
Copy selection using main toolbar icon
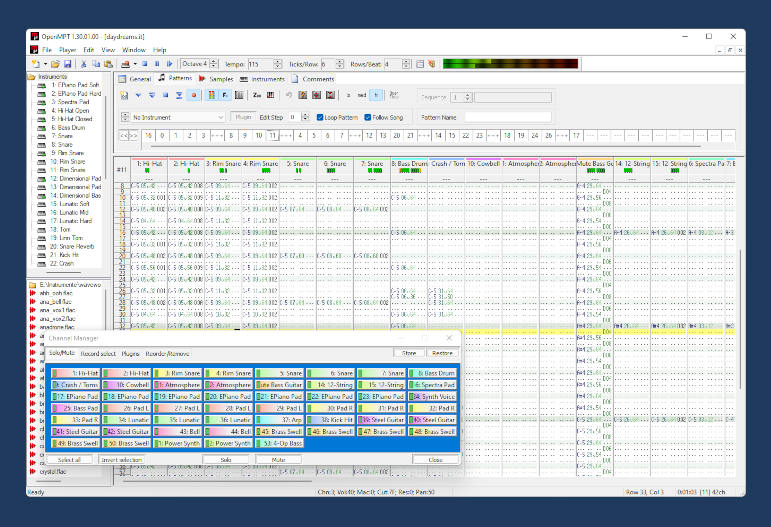click(96, 64)
